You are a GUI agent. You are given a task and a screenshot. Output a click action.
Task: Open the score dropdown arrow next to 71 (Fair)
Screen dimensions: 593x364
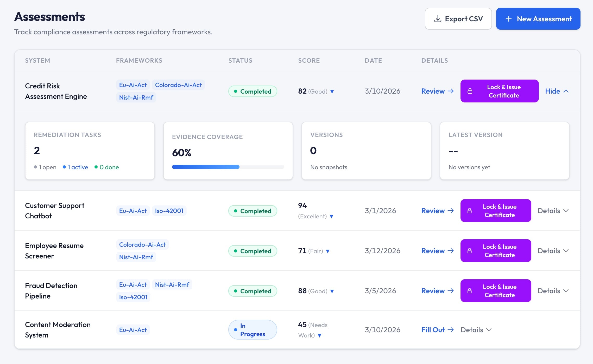tap(328, 251)
